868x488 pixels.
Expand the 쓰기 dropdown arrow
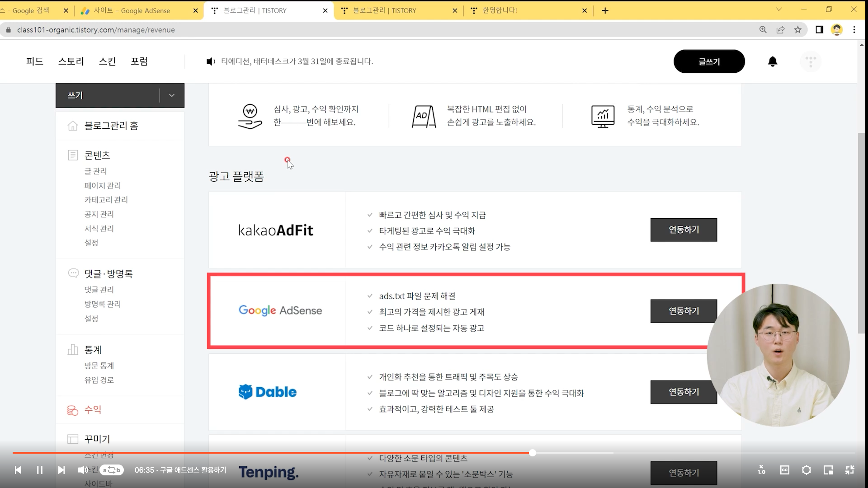click(x=172, y=95)
